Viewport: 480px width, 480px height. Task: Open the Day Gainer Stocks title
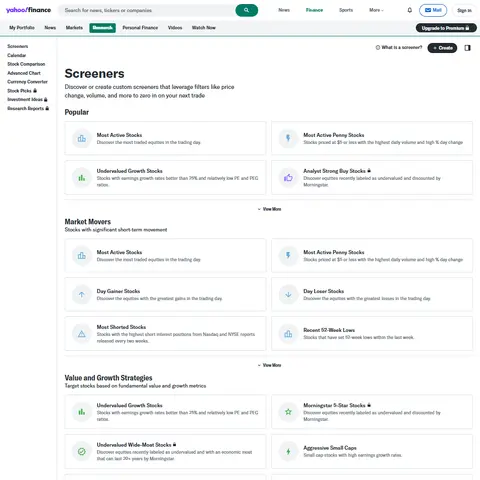[118, 291]
